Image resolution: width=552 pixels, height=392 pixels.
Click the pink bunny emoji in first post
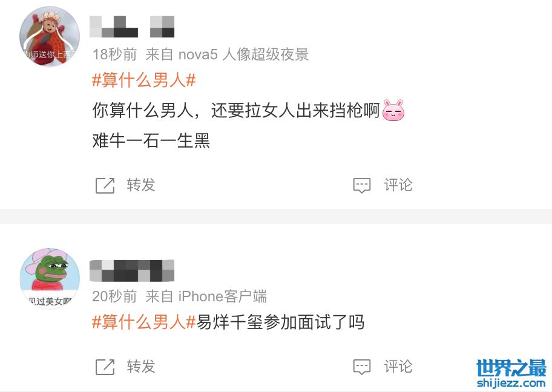click(x=393, y=110)
